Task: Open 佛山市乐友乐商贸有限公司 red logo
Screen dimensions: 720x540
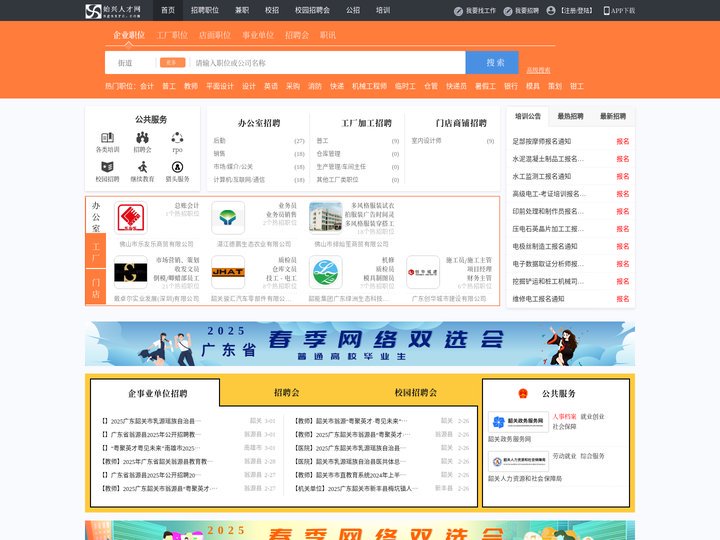Action: 131,218
